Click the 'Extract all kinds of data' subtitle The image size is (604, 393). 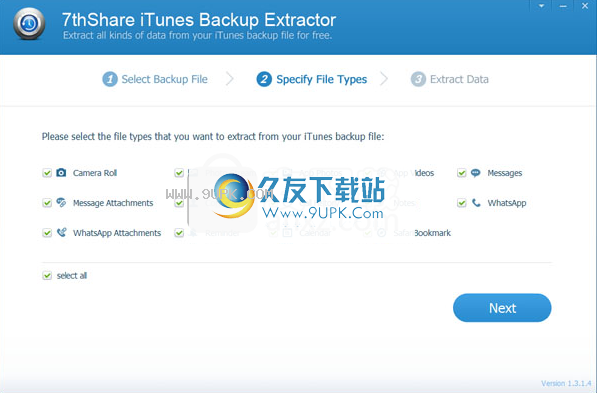pyautogui.click(x=197, y=35)
